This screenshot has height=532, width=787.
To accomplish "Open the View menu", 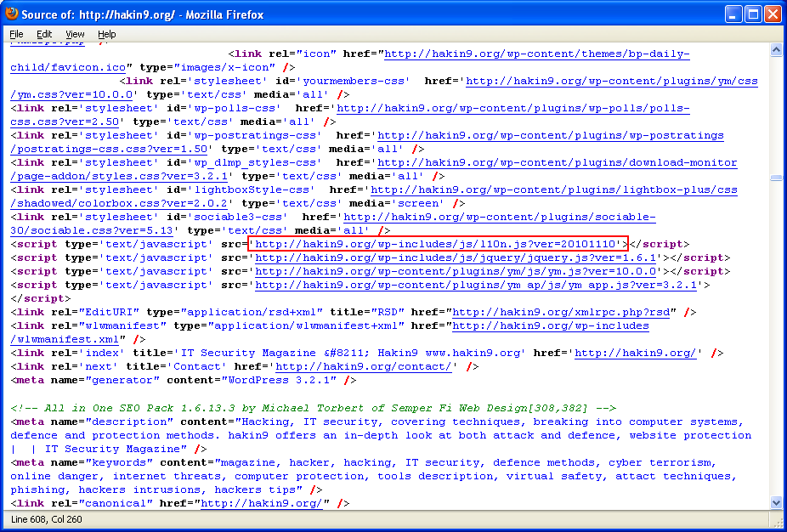I will point(75,34).
